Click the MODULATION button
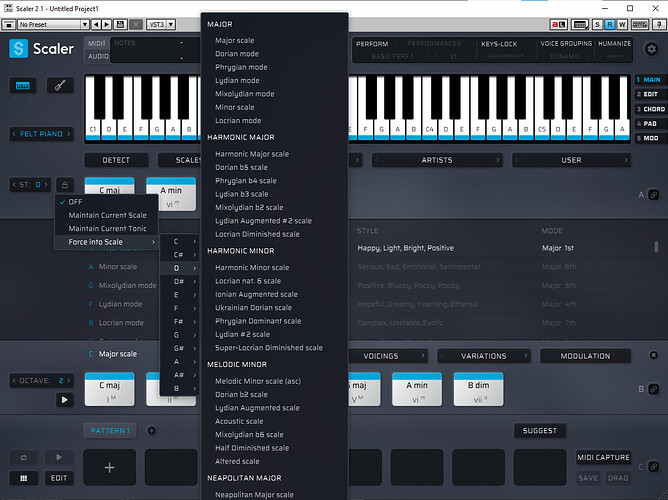 click(585, 356)
